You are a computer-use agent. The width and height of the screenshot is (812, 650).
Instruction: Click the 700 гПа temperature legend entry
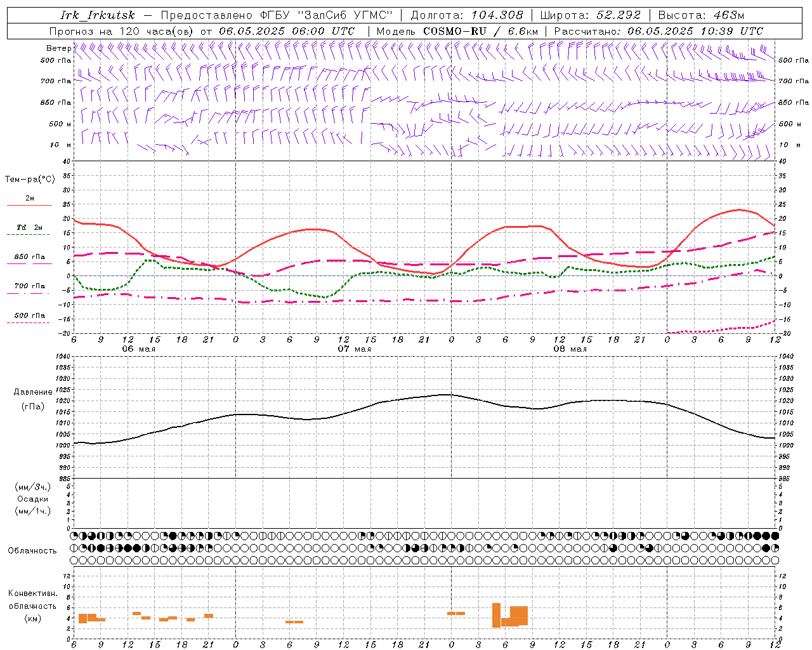click(x=30, y=286)
